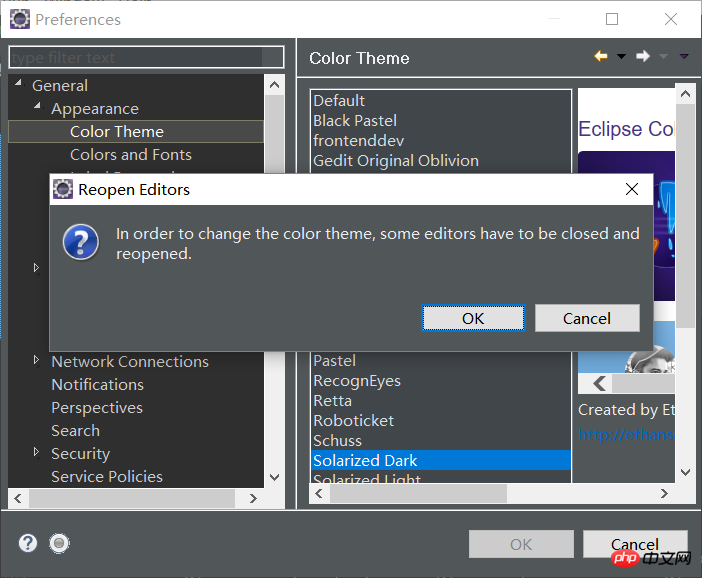Click left arrow of theme list horizontal scrollbar

click(x=319, y=493)
